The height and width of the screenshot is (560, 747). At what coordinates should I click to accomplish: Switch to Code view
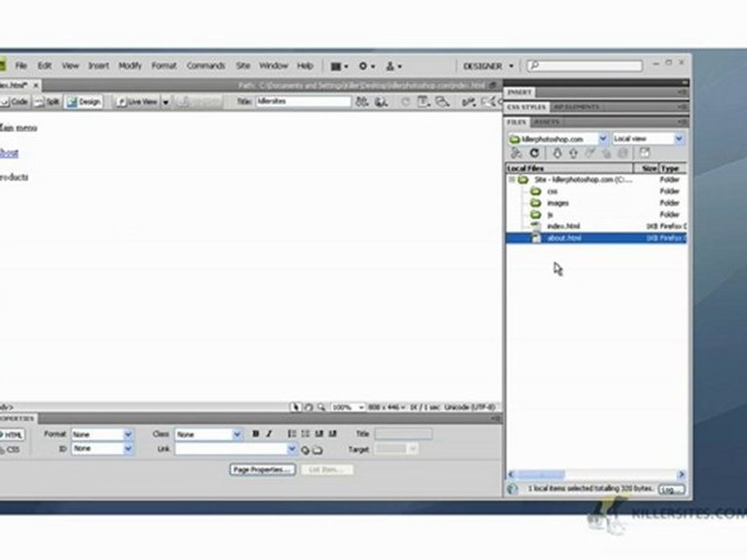14,101
